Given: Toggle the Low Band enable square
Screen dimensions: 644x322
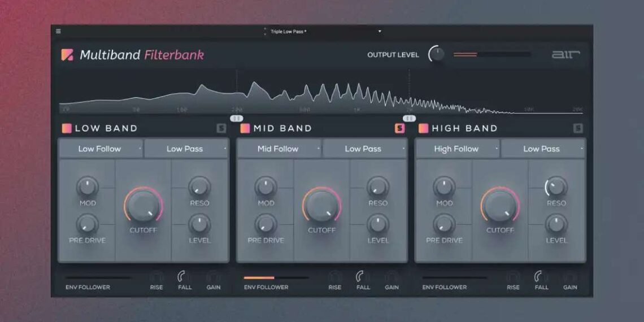Looking at the screenshot, I should coord(67,129).
